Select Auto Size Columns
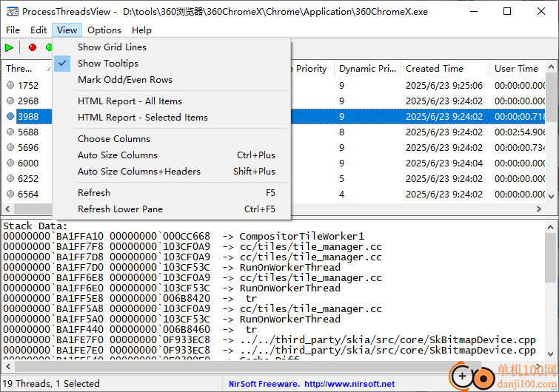The image size is (559, 392). tap(172, 155)
